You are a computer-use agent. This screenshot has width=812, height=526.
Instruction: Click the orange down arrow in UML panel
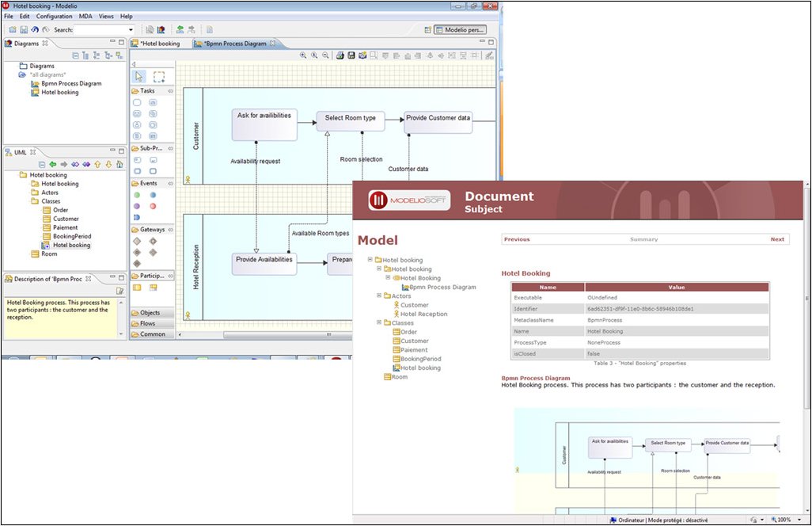pos(108,164)
